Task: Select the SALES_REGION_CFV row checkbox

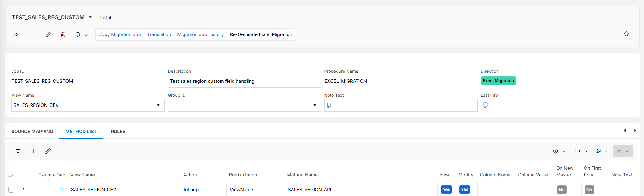Action: (x=11, y=190)
